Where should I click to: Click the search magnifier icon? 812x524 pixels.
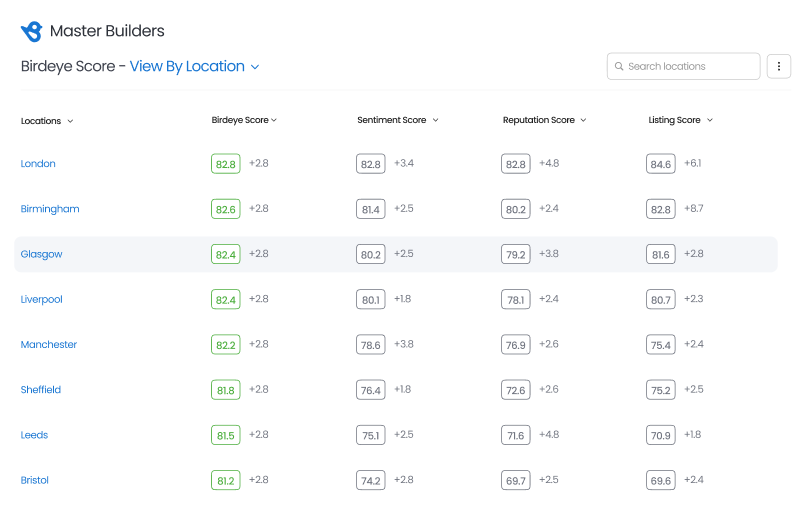(619, 66)
